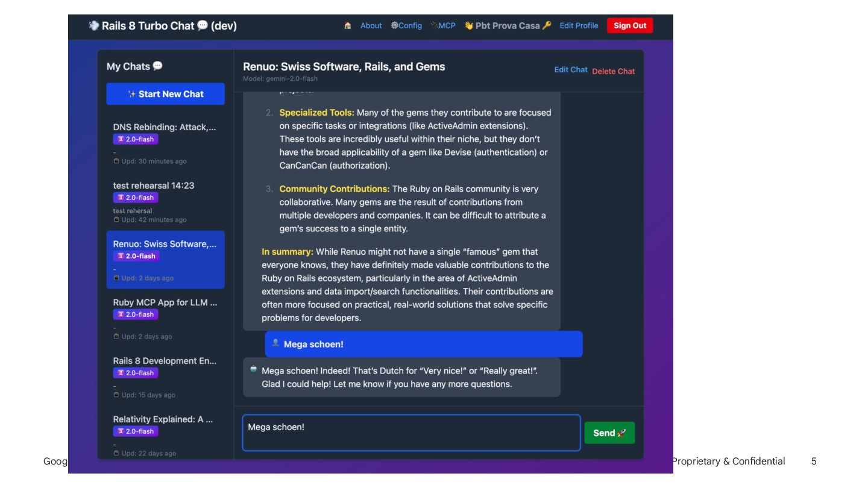Select the Renuo: Swiss Software chat
This screenshot has height=488, width=868.
(166, 260)
